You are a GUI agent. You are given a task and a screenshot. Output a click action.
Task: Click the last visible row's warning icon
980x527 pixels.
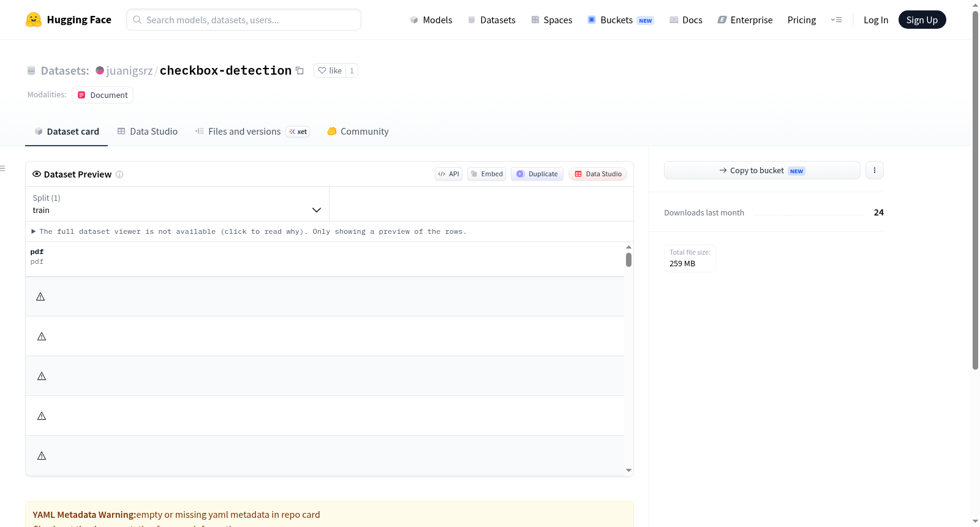42,456
